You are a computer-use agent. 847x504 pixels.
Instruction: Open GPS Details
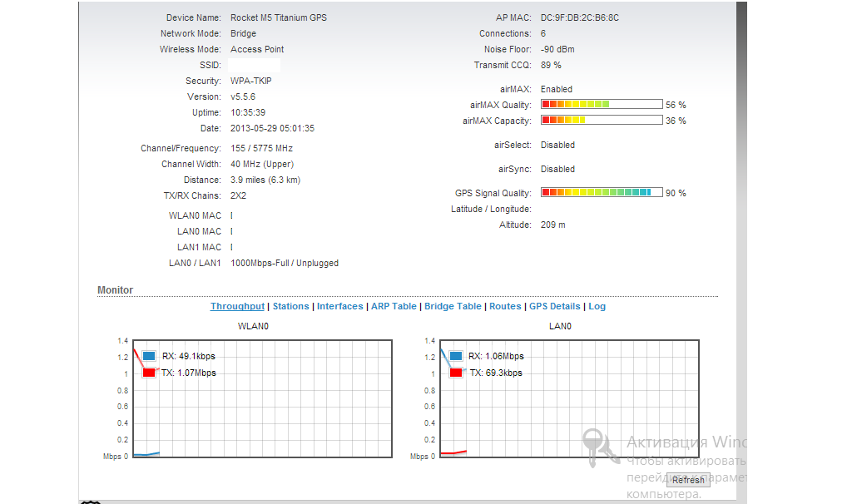point(554,307)
